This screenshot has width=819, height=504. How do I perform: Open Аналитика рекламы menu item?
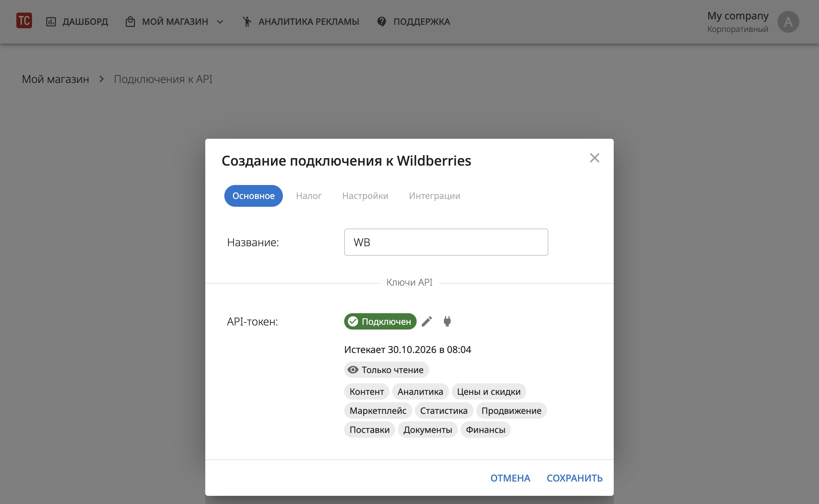tap(301, 22)
